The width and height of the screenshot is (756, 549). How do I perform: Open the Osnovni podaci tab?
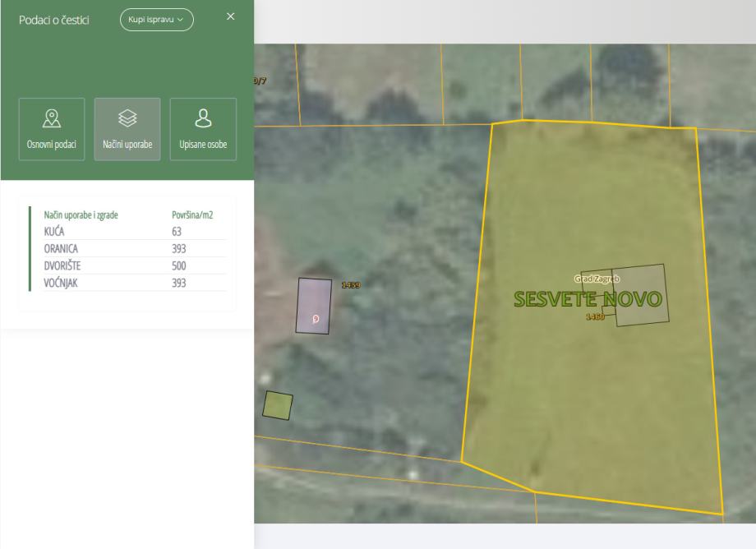(52, 129)
